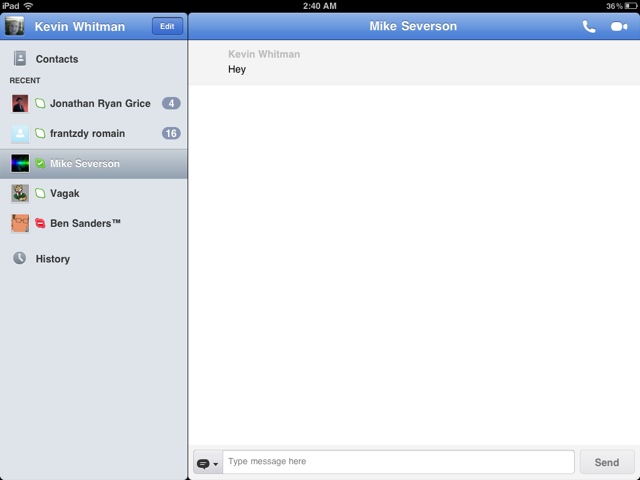Screen dimensions: 640x480
Task: Click the status icon beside frantzdy romain
Action: [40, 133]
